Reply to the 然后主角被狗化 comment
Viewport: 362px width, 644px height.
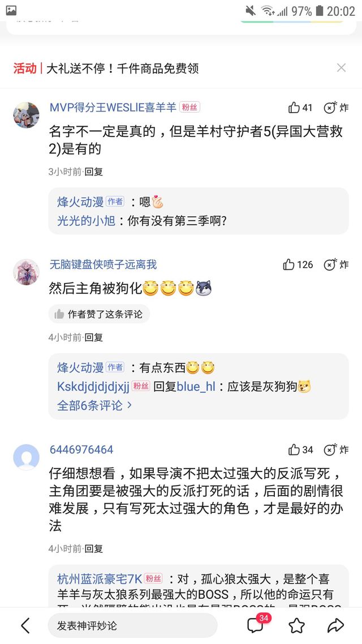(x=94, y=337)
